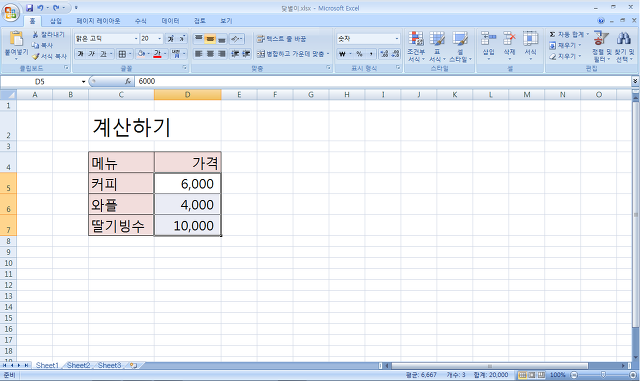Select cell with 10,000
Image resolution: width=640 pixels, height=381 pixels.
coord(188,225)
